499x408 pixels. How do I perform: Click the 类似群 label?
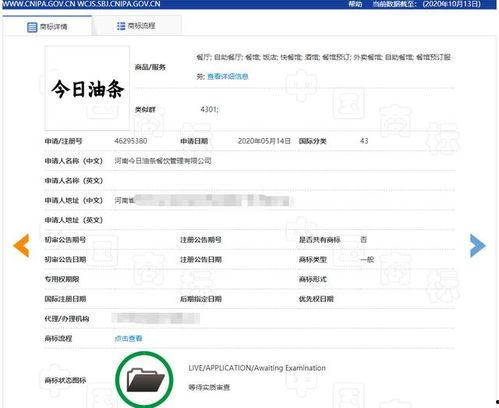[145, 109]
